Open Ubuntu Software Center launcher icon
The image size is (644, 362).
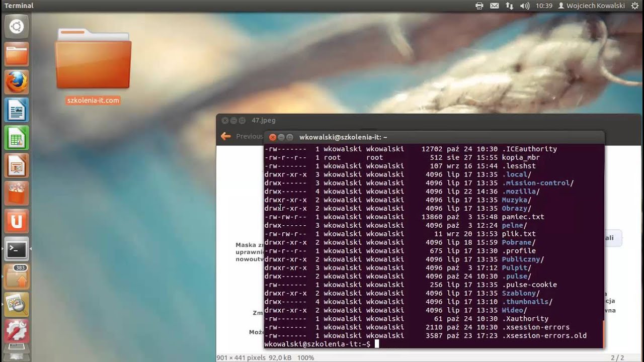pyautogui.click(x=17, y=193)
